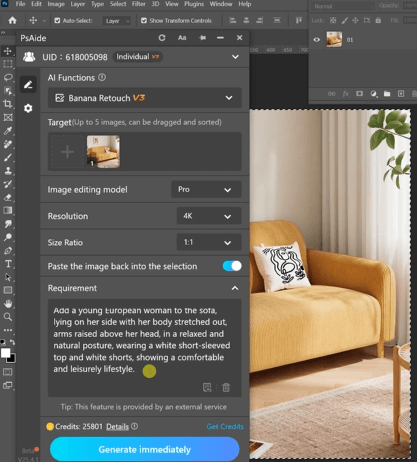417x462 pixels.
Task: Click Generate immediately button
Action: pos(145,449)
